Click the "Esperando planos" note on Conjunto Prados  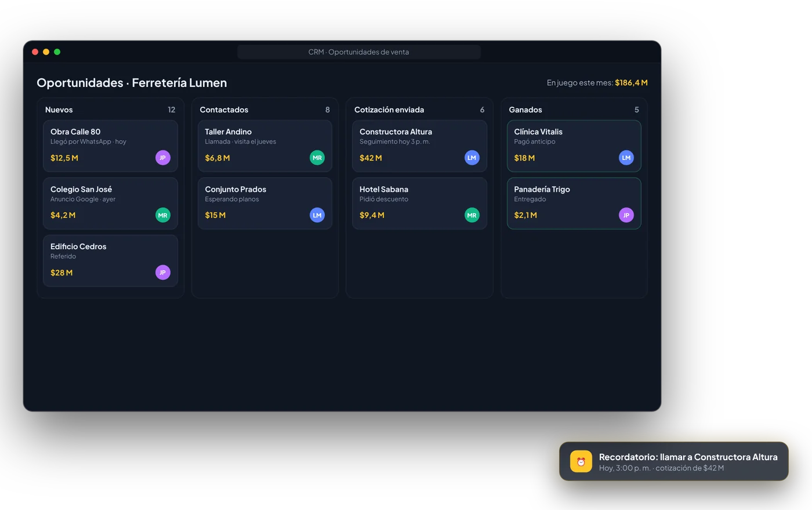232,199
